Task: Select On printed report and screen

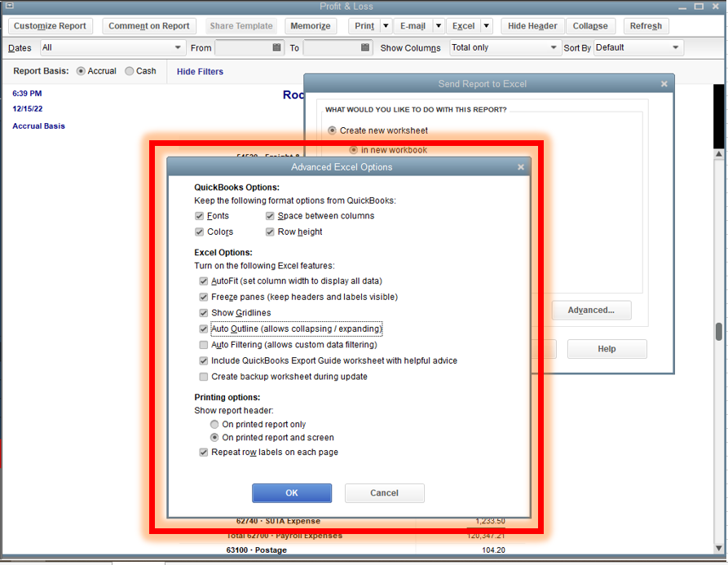Action: 214,437
